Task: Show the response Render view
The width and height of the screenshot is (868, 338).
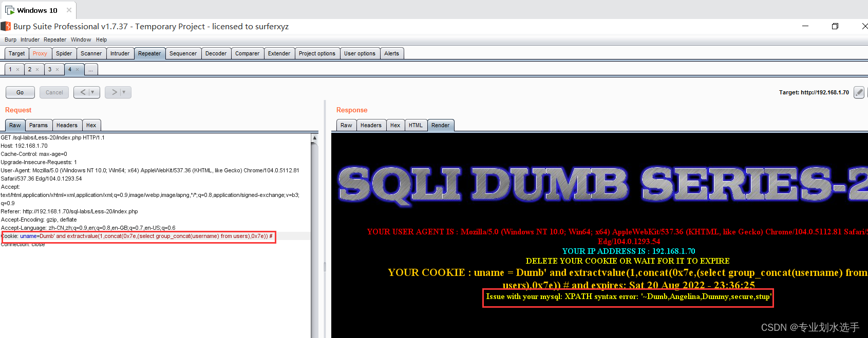Action: tap(440, 125)
